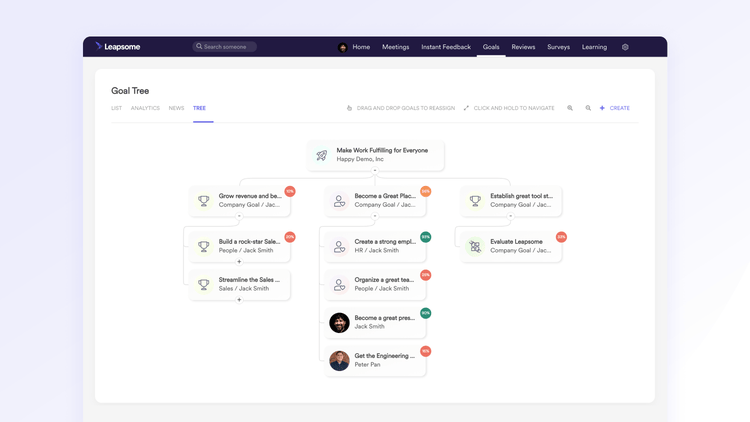The height and width of the screenshot is (422, 750).
Task: Zoom in on the goal tree
Action: (570, 108)
